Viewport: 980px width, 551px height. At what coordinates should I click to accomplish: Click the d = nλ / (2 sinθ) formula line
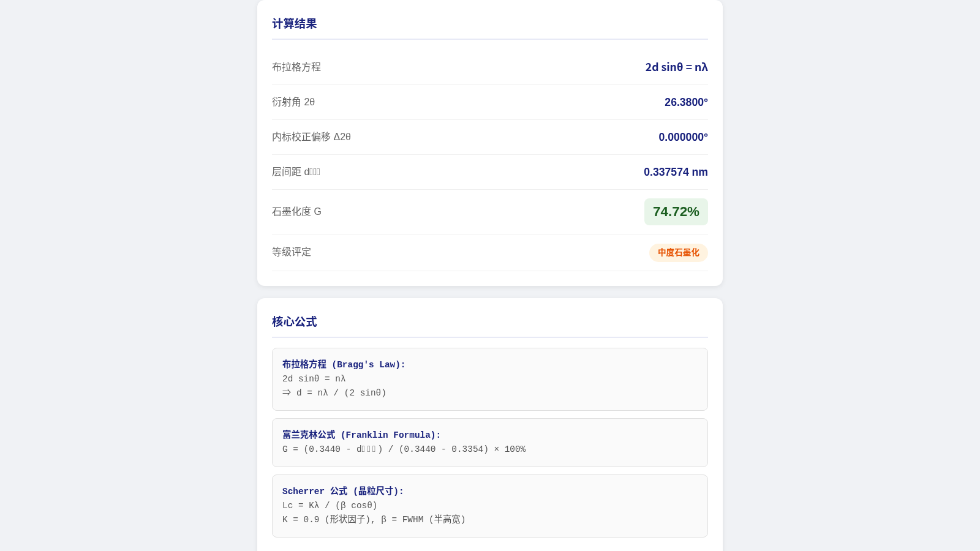click(x=334, y=393)
